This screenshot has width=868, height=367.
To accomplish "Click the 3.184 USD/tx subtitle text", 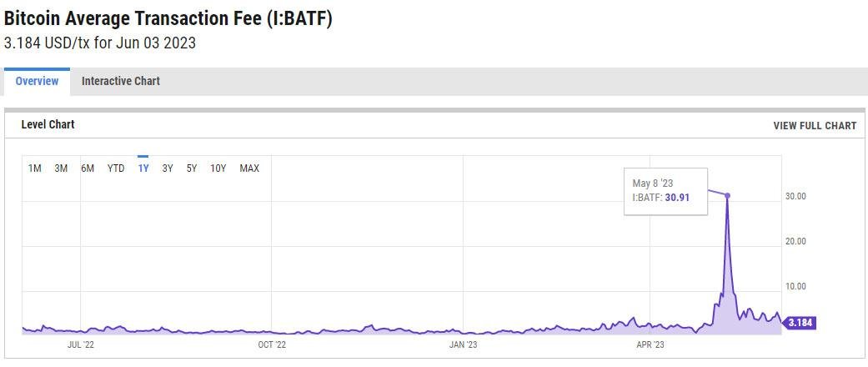I will [100, 43].
